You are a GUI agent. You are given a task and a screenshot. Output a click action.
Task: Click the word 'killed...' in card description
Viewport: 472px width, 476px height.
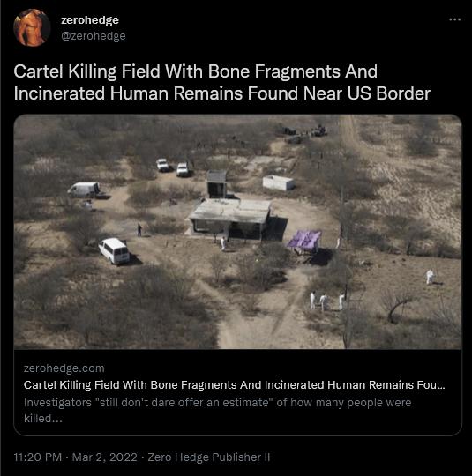click(43, 419)
